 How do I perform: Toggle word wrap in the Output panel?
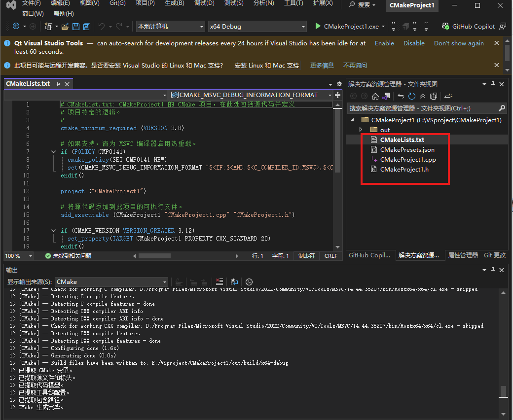point(234,281)
